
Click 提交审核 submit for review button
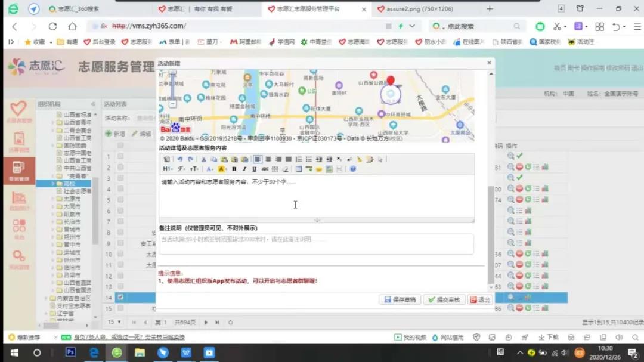[x=444, y=299]
